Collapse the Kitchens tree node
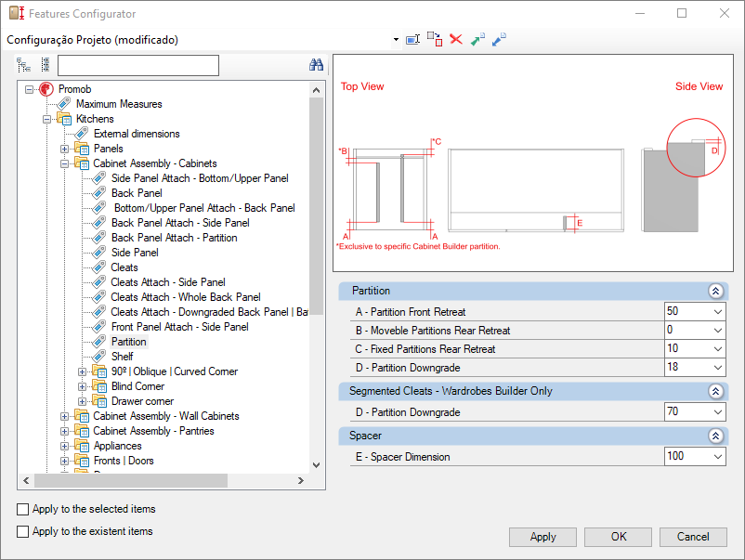745x560 pixels. pos(47,119)
